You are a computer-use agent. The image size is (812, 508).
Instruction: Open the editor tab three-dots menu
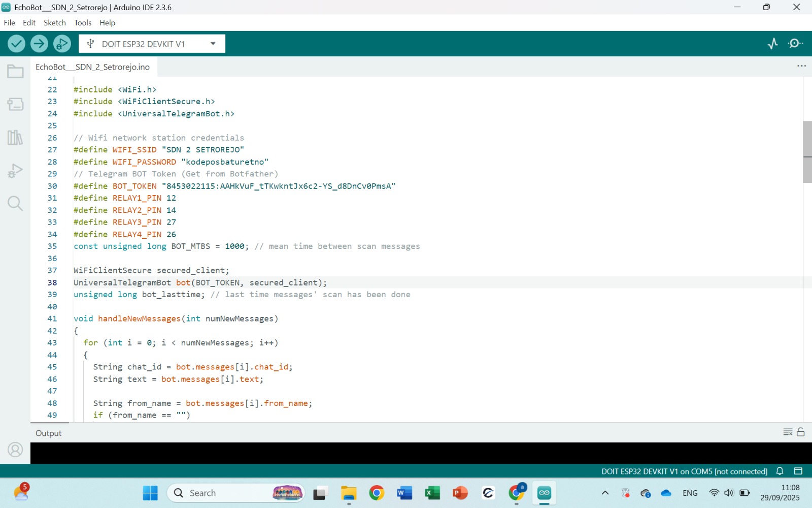pyautogui.click(x=801, y=66)
